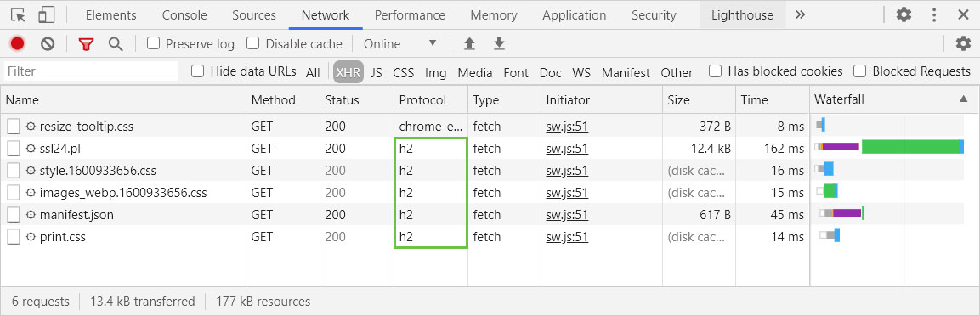This screenshot has height=316, width=980.
Task: Check Has blocked cookies option
Action: pos(715,71)
